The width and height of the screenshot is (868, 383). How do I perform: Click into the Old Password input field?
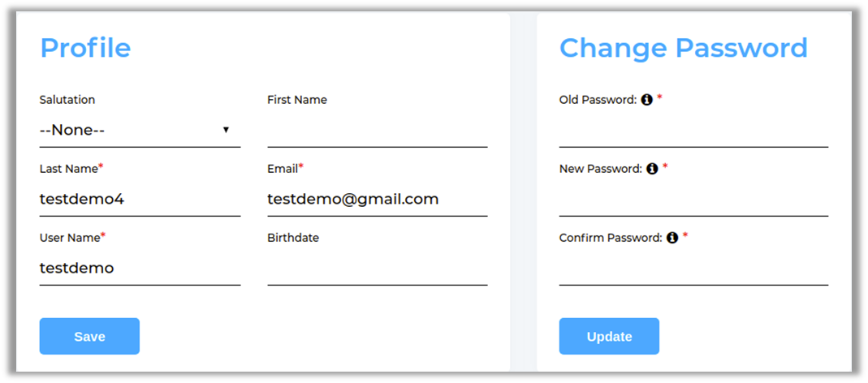693,131
